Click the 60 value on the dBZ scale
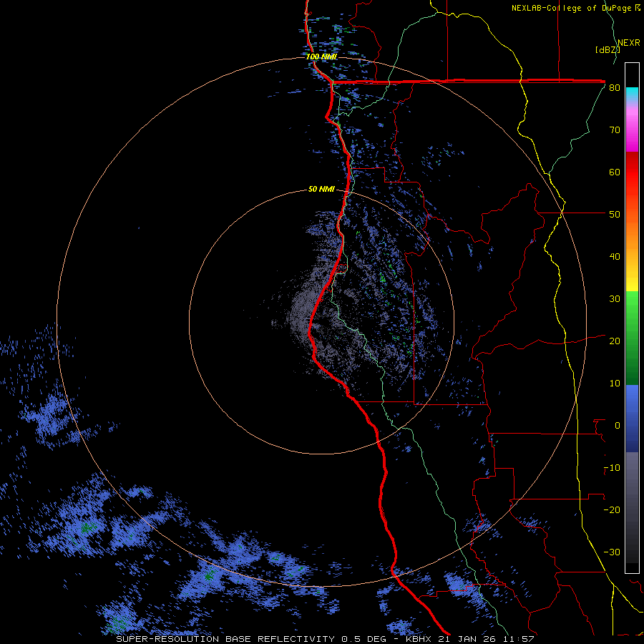 [x=615, y=172]
